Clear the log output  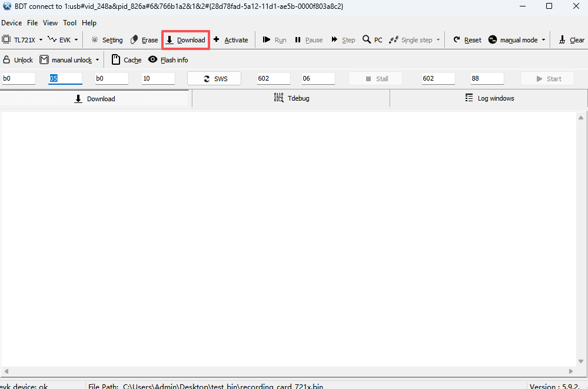coord(572,40)
